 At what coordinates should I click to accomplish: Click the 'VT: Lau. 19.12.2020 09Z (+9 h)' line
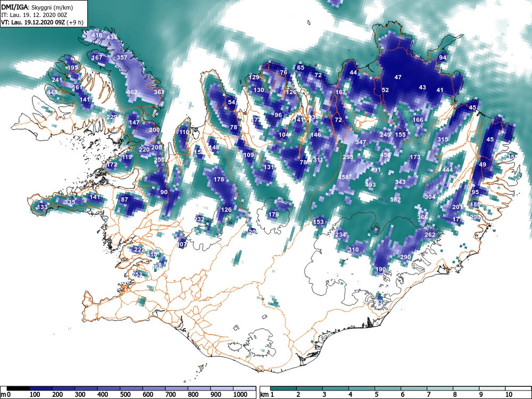pyautogui.click(x=42, y=22)
